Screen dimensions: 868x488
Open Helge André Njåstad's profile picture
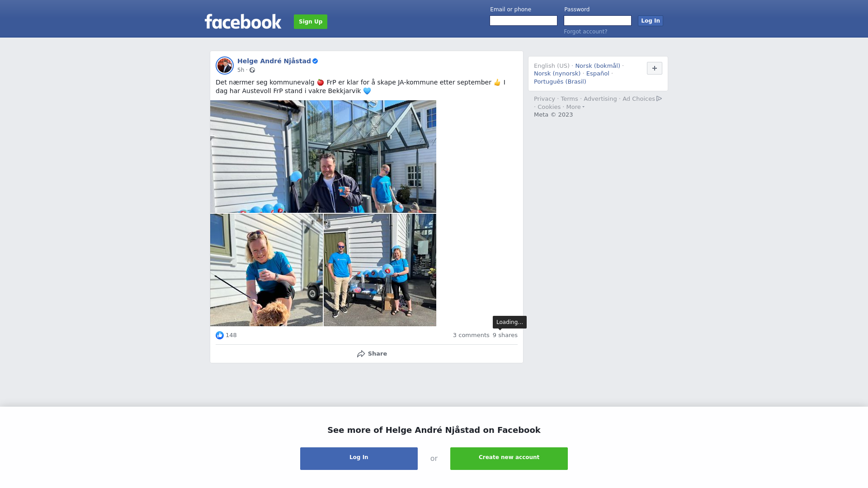pyautogui.click(x=225, y=66)
